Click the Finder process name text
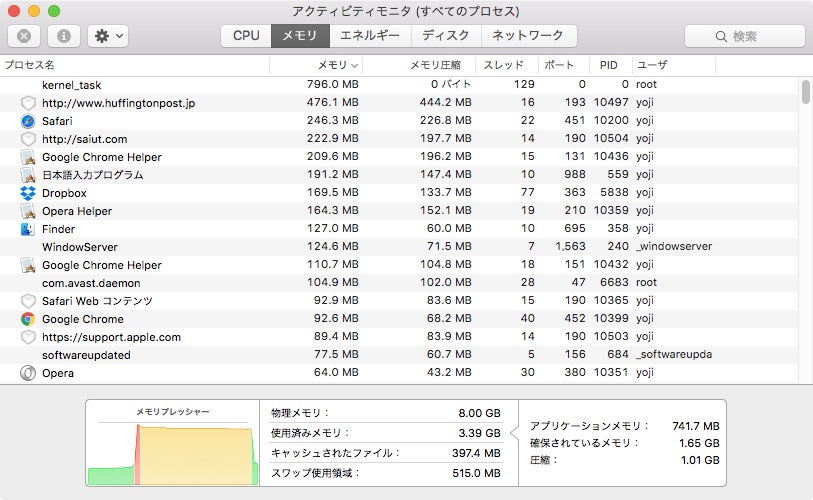Image resolution: width=813 pixels, height=500 pixels. tap(59, 229)
